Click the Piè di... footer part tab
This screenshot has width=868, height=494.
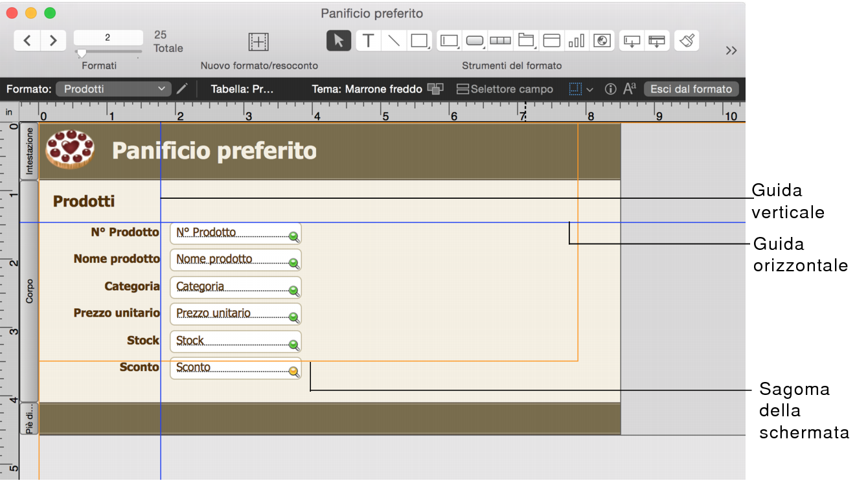(x=29, y=419)
